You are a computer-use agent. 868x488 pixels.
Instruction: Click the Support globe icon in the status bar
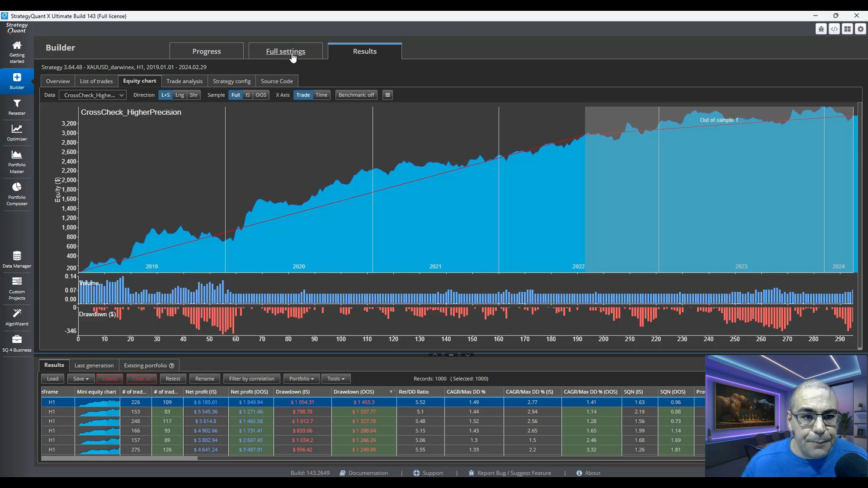click(416, 473)
